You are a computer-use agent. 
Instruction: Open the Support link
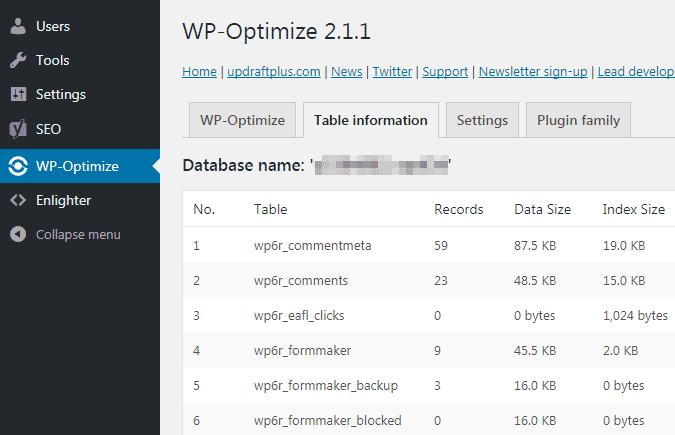445,71
